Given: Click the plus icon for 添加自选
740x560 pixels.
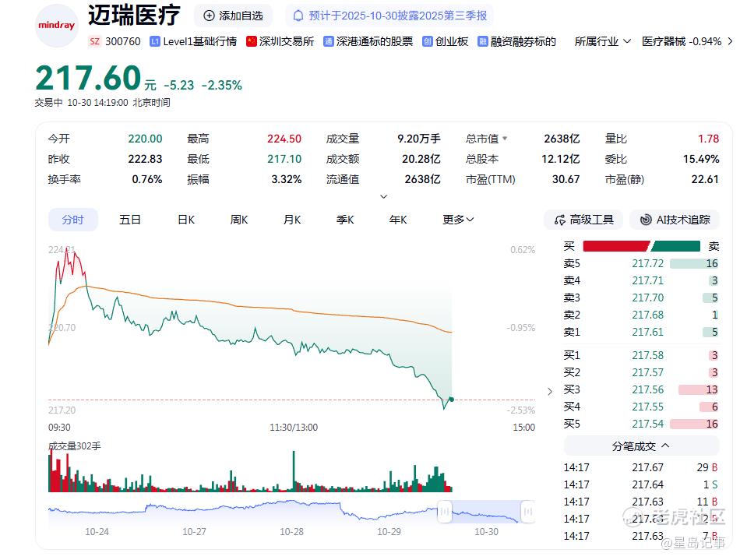Looking at the screenshot, I should tap(209, 16).
